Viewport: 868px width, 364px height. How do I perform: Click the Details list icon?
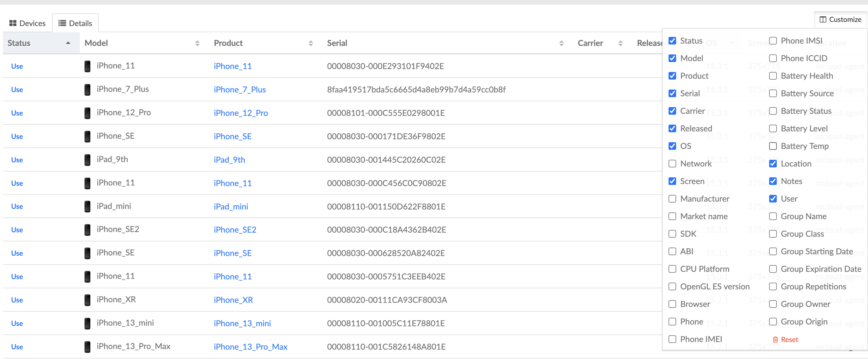[x=62, y=23]
